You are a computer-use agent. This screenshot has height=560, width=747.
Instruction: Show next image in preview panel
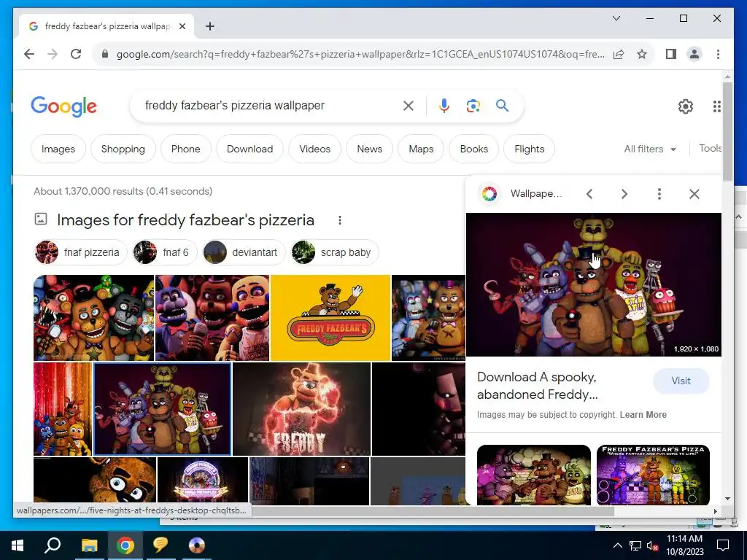pyautogui.click(x=624, y=194)
